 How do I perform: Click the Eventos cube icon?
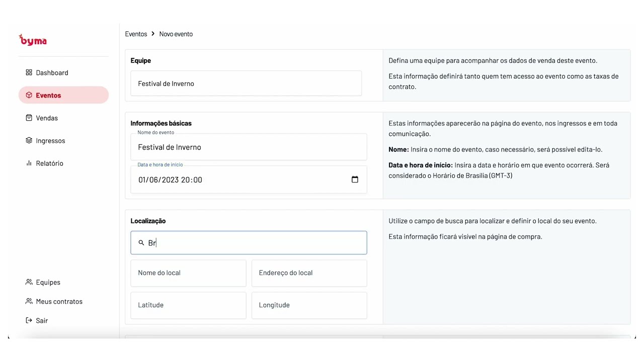(29, 95)
